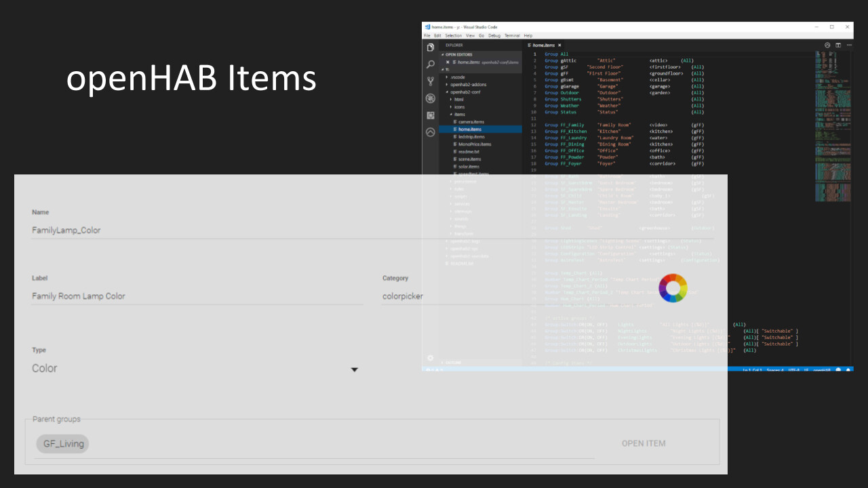Click the Label field Family Room Lamp Color
The height and width of the screenshot is (488, 868).
[197, 296]
